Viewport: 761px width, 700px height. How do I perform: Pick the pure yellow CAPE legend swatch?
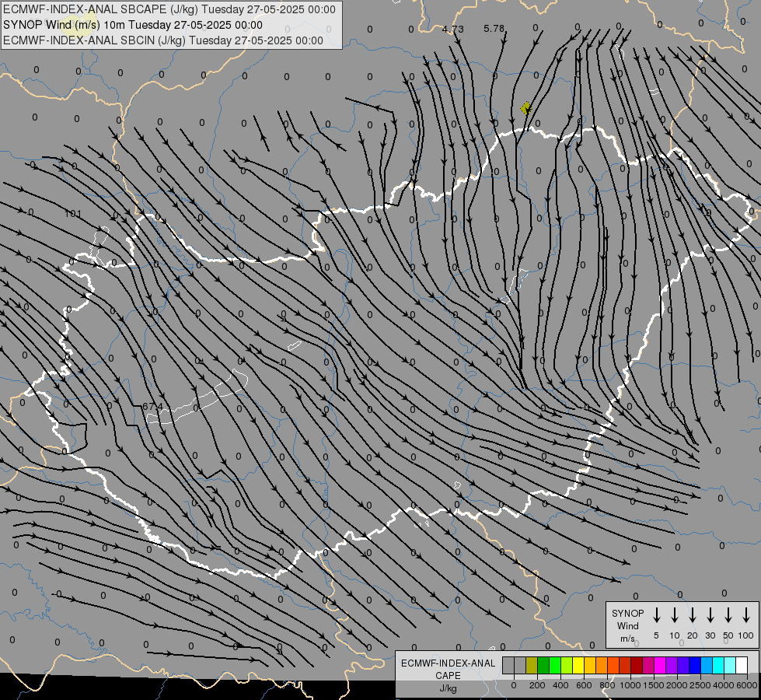click(578, 665)
